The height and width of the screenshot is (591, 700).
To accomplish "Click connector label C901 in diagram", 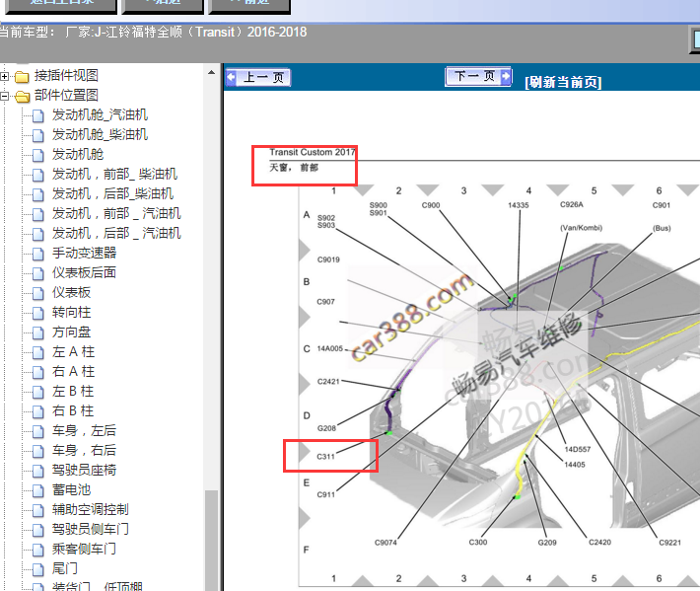I will (662, 205).
